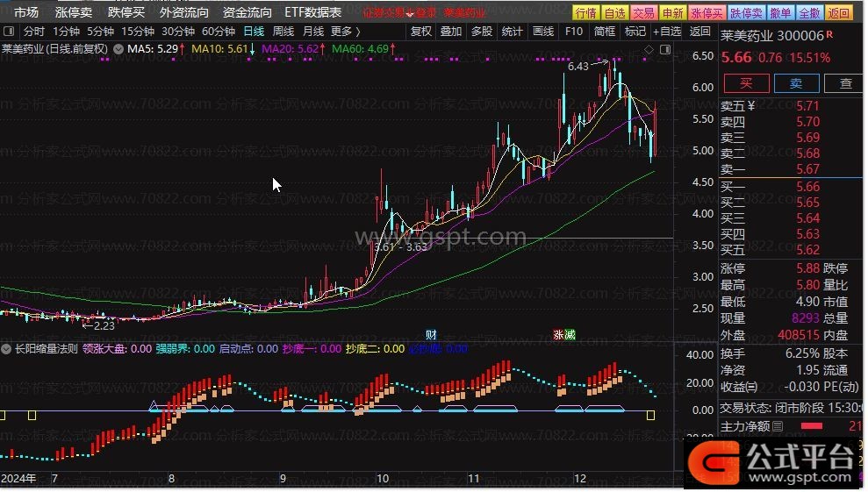Open the round dropdown beside 长阳缩量法则
Image resolution: width=868 pixels, height=492 pixels.
tap(6, 349)
